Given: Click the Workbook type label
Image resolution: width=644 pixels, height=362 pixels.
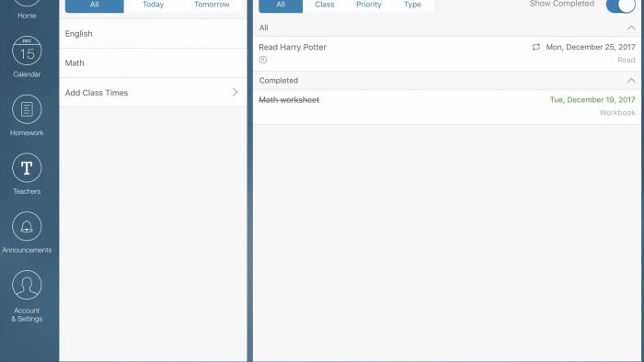Looking at the screenshot, I should pyautogui.click(x=617, y=113).
